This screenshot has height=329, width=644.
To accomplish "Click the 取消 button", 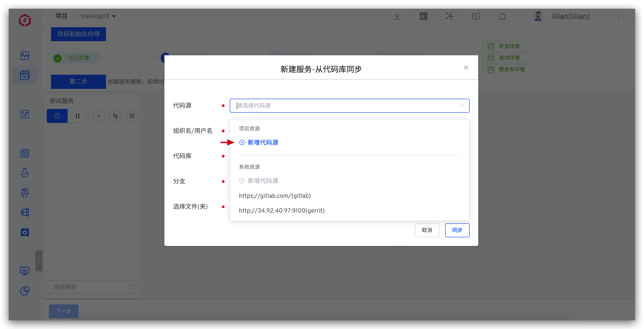I will pyautogui.click(x=427, y=230).
